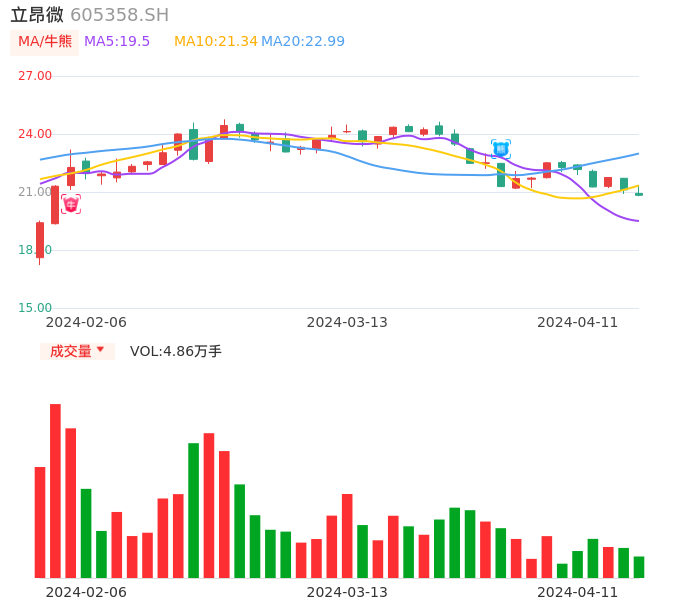Open the 成交量 indicator dropdown
Image resolution: width=686 pixels, height=606 pixels.
(77, 351)
